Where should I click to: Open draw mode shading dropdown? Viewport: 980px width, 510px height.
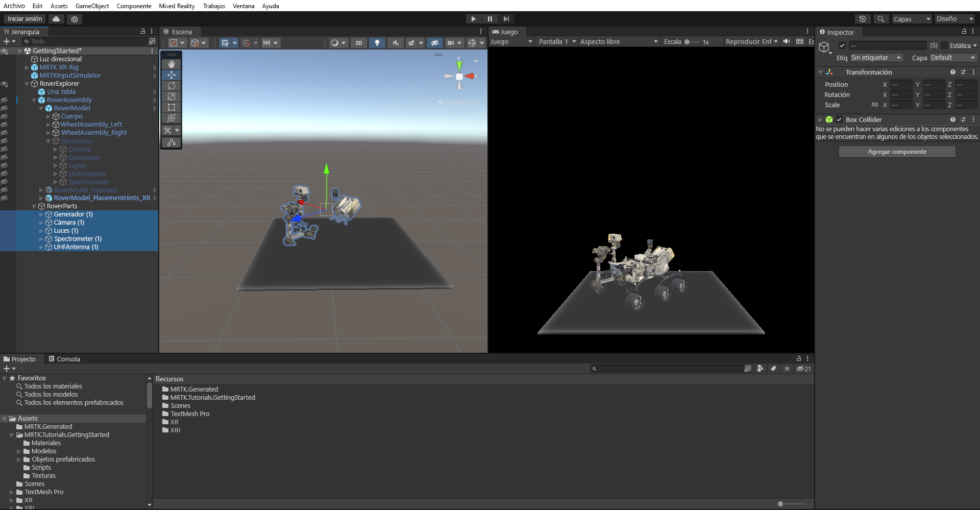coord(338,43)
